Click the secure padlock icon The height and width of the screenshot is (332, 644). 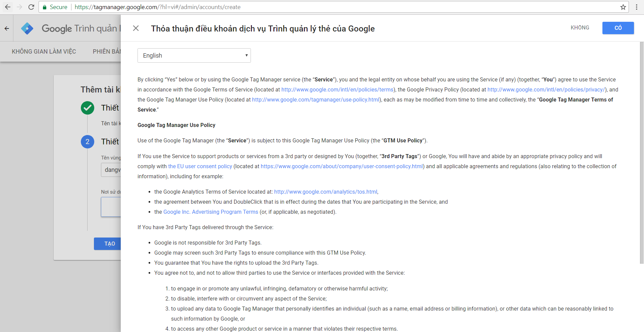coord(44,7)
